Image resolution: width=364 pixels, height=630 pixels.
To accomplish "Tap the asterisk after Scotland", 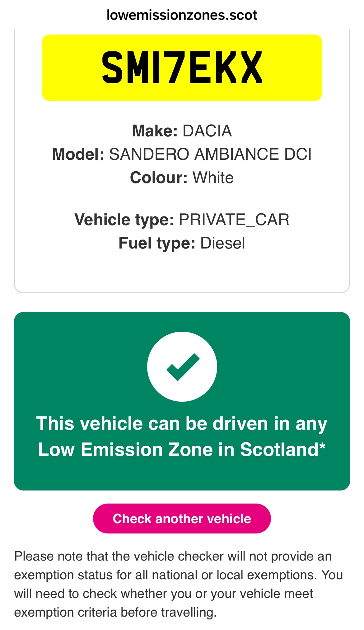I will (322, 447).
